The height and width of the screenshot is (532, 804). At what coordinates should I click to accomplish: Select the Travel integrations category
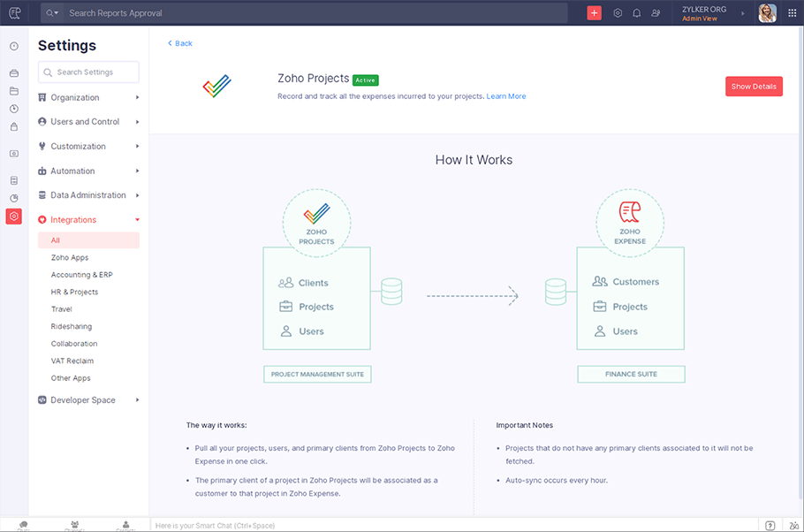coord(61,308)
